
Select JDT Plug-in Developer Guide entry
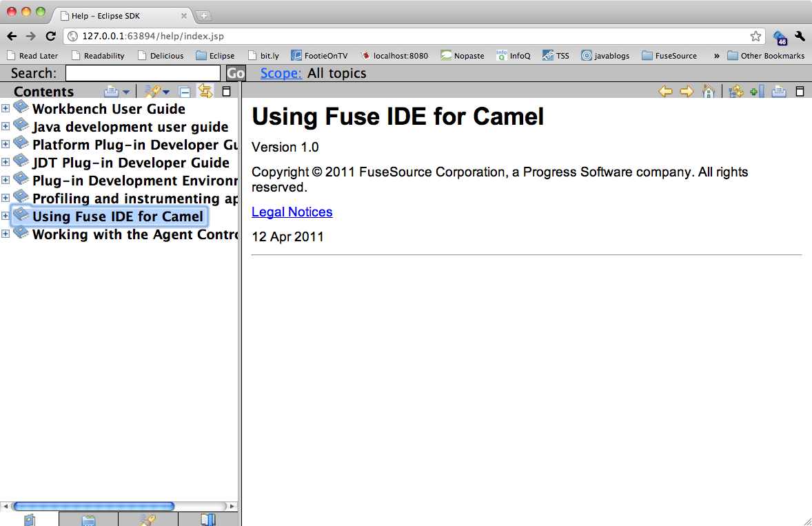click(x=130, y=163)
